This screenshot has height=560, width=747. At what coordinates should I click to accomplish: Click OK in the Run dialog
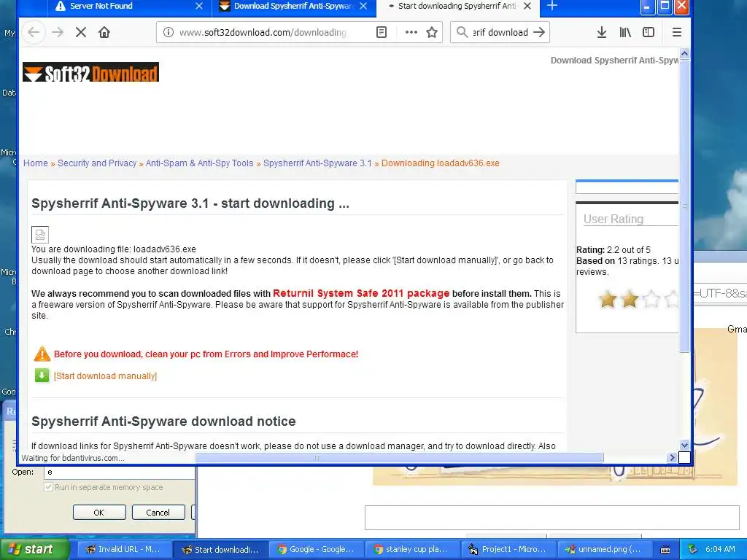tap(99, 513)
